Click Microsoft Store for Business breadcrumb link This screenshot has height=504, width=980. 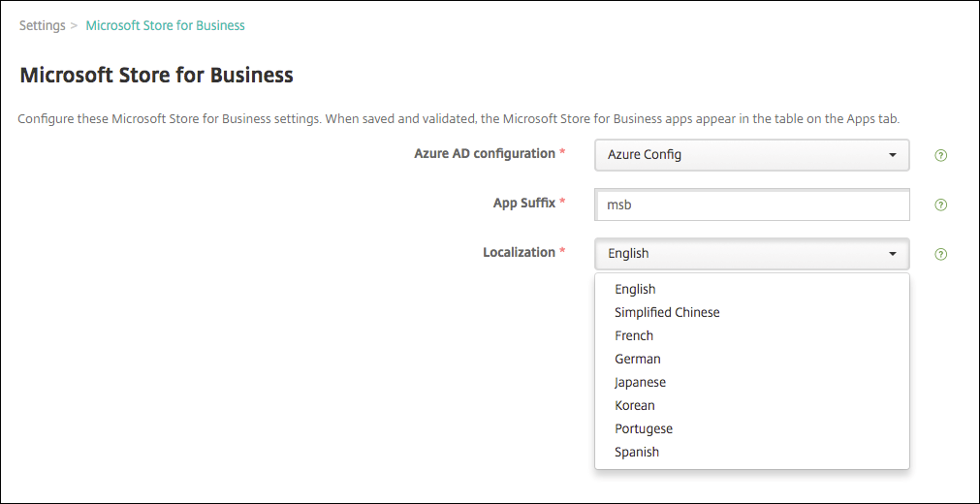pos(165,25)
